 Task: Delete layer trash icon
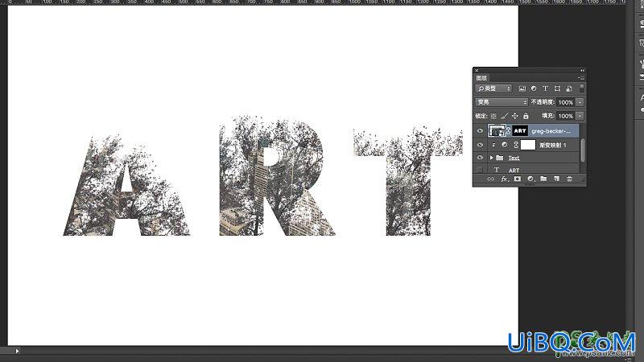coord(569,179)
